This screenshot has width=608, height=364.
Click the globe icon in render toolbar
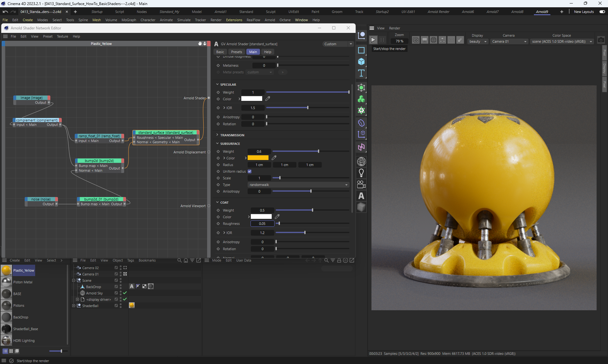point(434,40)
